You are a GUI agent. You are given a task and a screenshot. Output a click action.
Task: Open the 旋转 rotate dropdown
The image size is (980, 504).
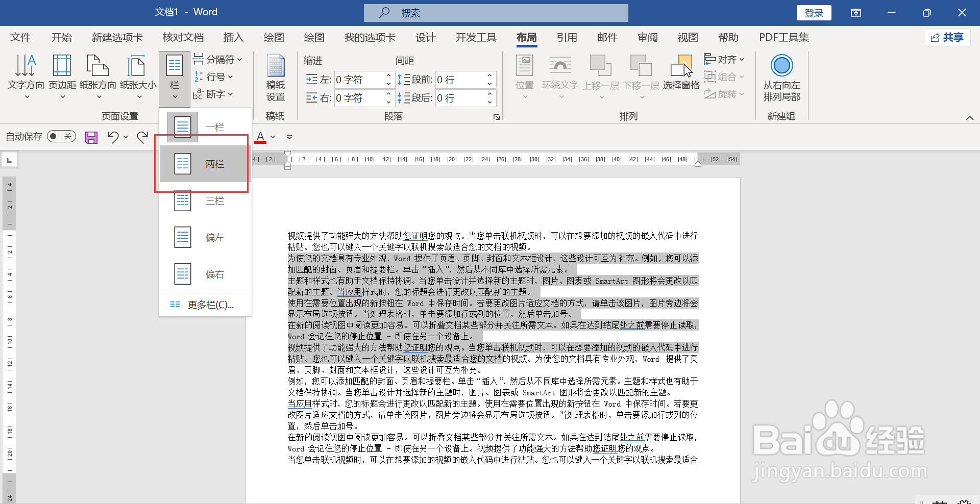(724, 94)
